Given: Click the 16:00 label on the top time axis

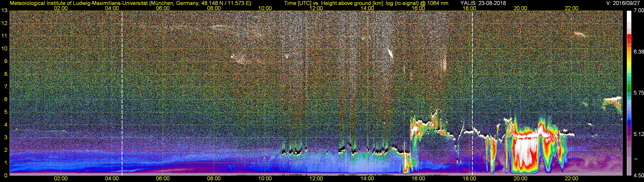Looking at the screenshot, I should coord(418,8).
